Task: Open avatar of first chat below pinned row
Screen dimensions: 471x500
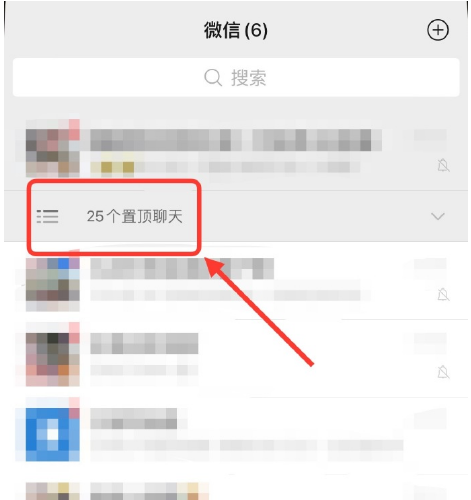Action: (53, 285)
